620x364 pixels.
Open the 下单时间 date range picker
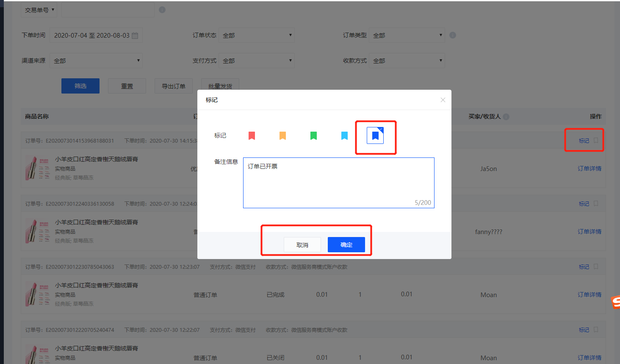tap(96, 35)
